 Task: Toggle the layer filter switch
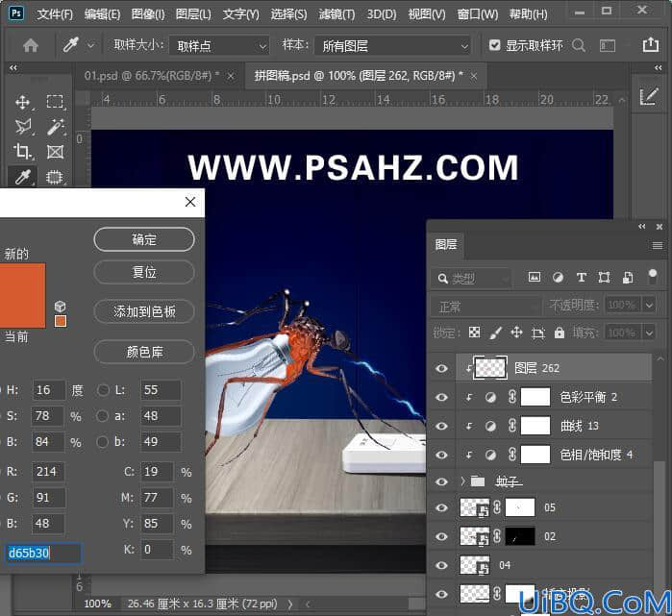(x=653, y=276)
